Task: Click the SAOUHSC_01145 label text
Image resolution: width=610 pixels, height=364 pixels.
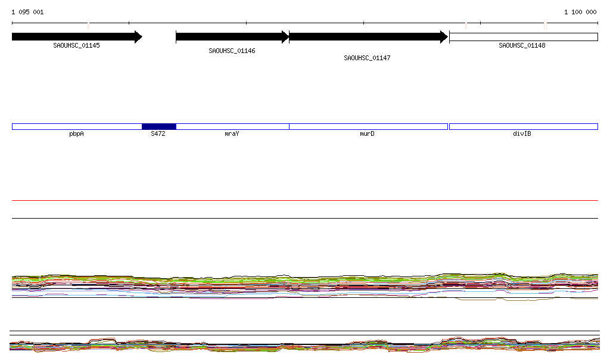Action: pos(77,45)
